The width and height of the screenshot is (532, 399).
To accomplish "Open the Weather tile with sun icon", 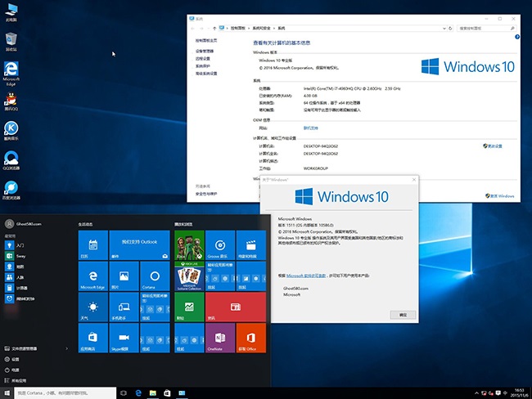I will point(93,307).
